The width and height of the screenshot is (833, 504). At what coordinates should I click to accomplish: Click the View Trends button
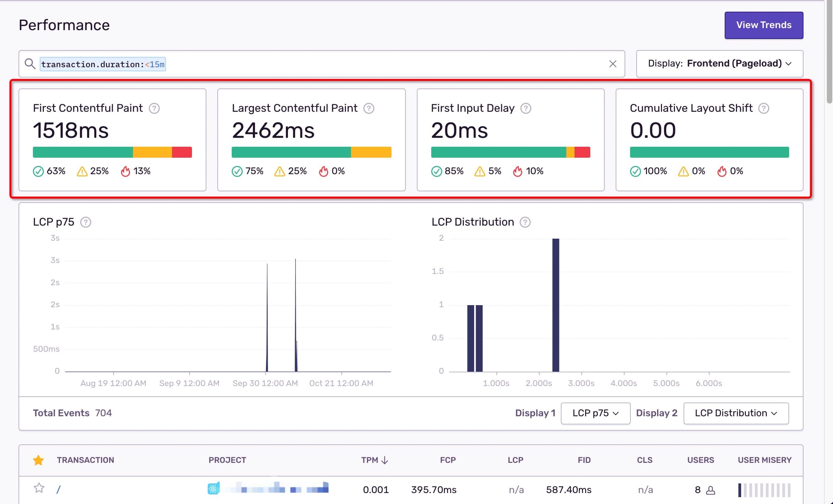763,25
